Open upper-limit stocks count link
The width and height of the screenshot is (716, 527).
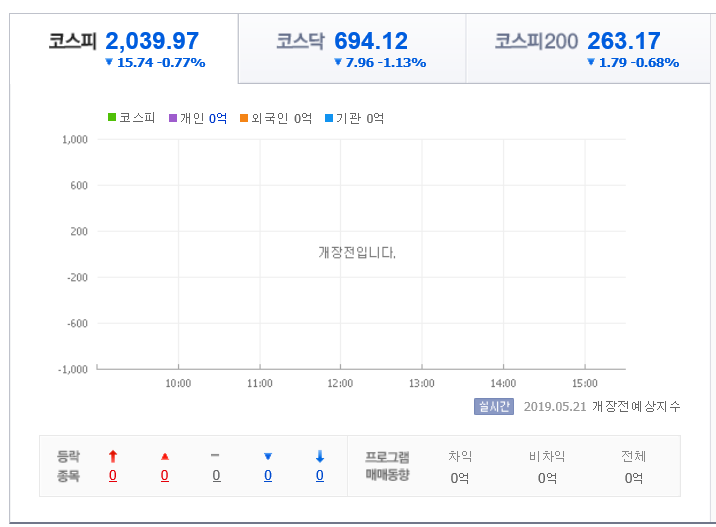(113, 475)
